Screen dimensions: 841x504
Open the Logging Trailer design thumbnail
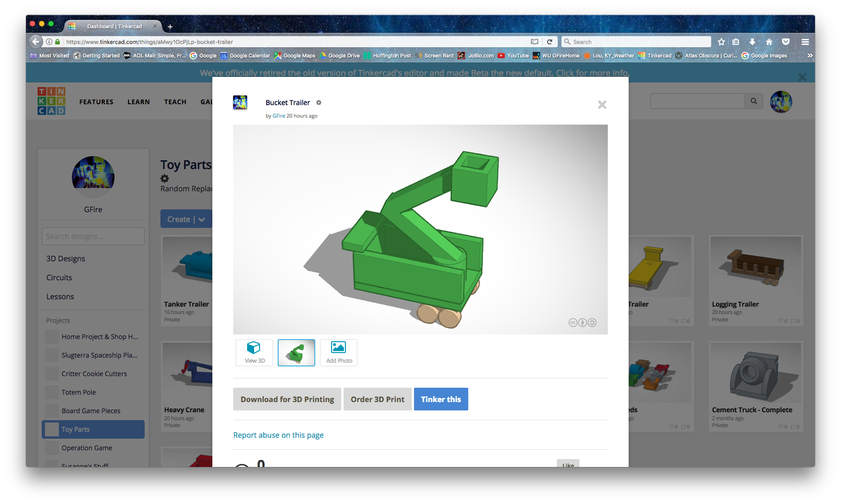[x=756, y=267]
